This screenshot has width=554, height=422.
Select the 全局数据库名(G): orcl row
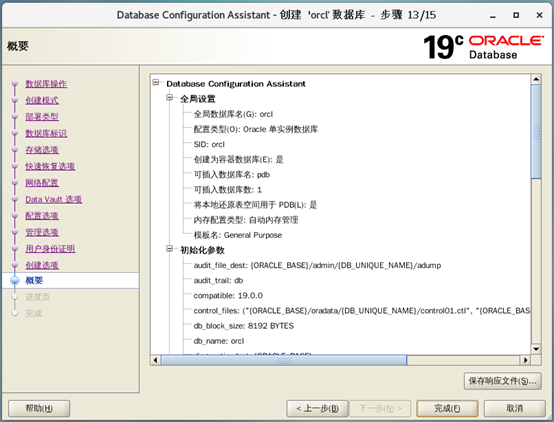(x=233, y=114)
